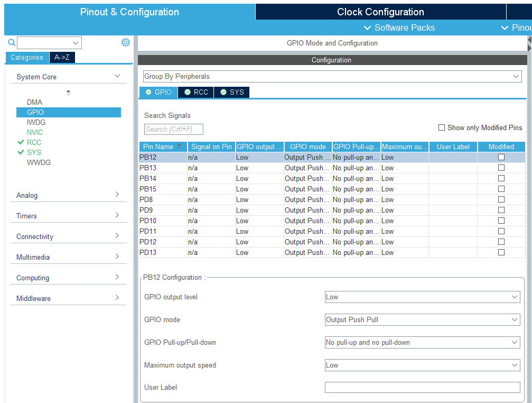This screenshot has height=403, width=532.
Task: Select the PB12 pin row
Action: coord(332,157)
